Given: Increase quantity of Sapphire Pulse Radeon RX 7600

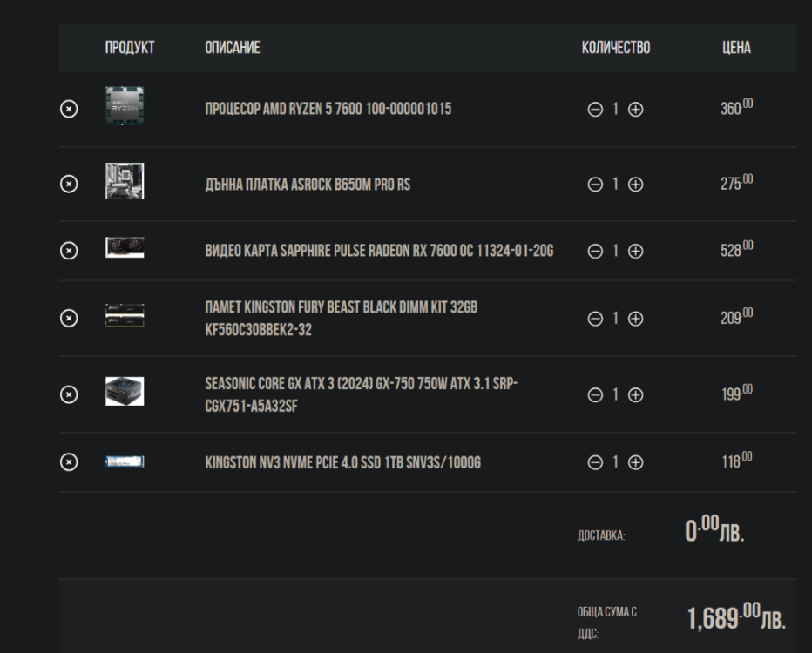Looking at the screenshot, I should coord(635,252).
